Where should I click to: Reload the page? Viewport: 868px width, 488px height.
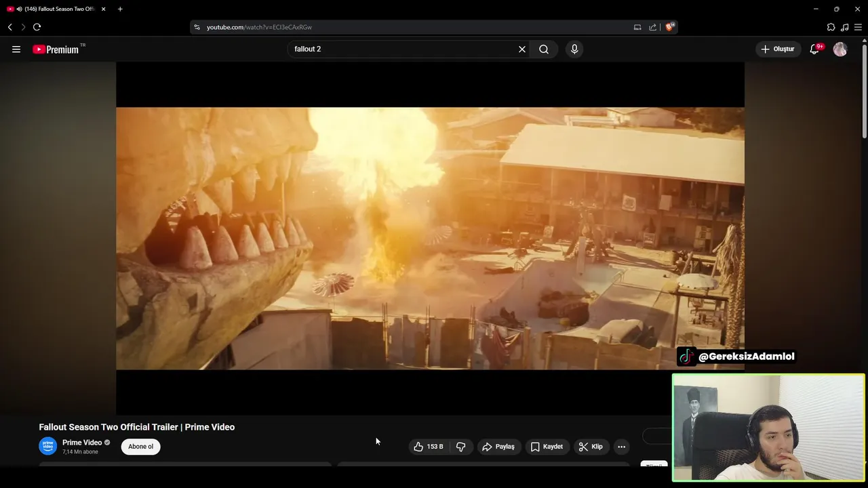tap(37, 27)
